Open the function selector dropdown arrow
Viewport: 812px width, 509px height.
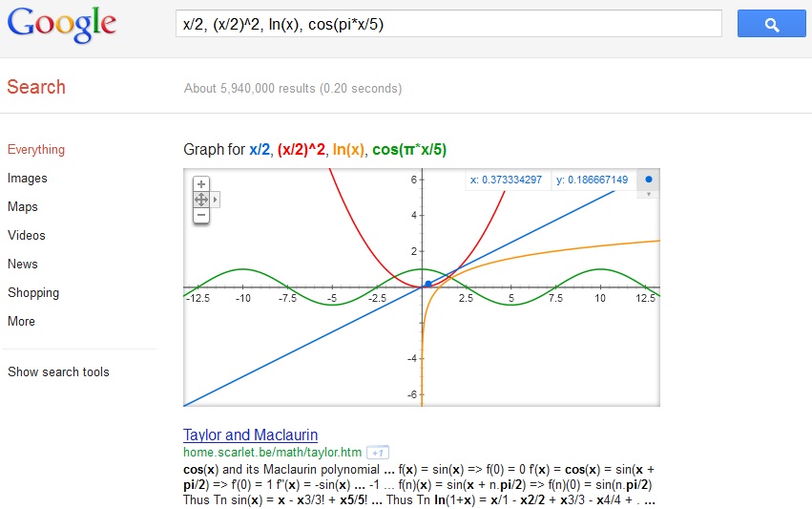click(649, 194)
